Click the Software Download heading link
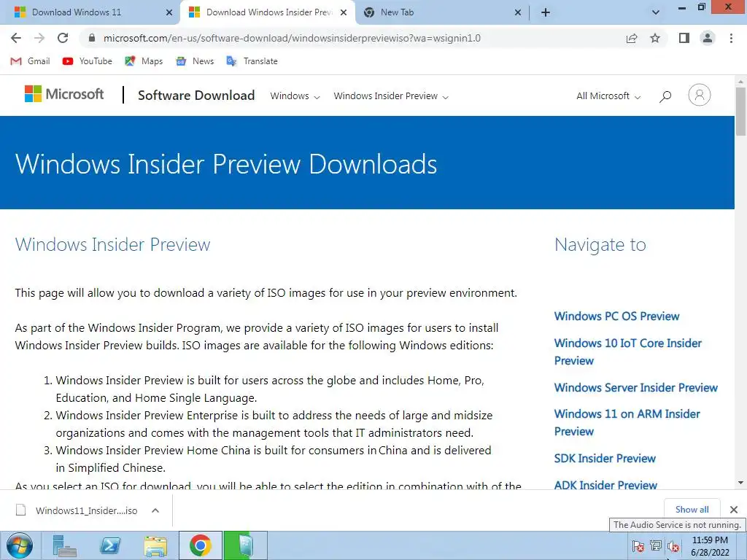 tap(196, 96)
